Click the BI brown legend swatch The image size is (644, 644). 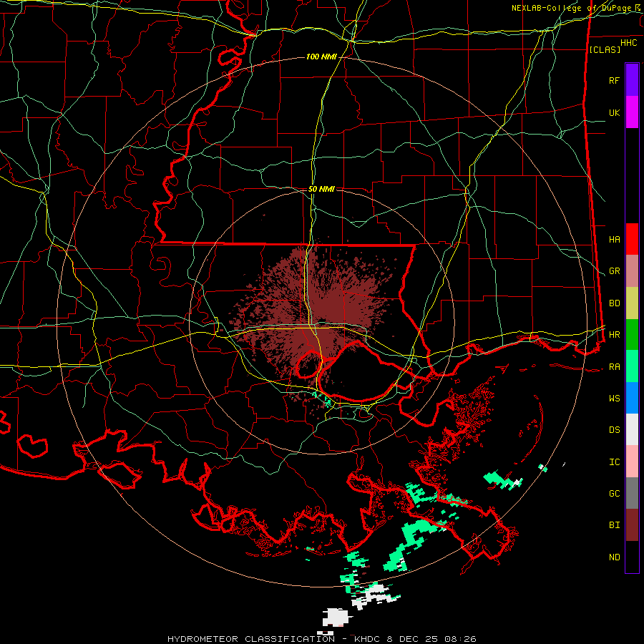click(x=632, y=525)
